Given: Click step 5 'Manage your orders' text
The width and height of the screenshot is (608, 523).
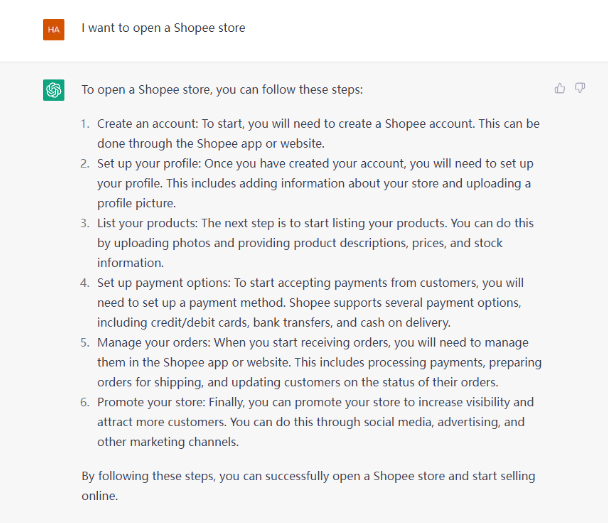Looking at the screenshot, I should [x=154, y=343].
